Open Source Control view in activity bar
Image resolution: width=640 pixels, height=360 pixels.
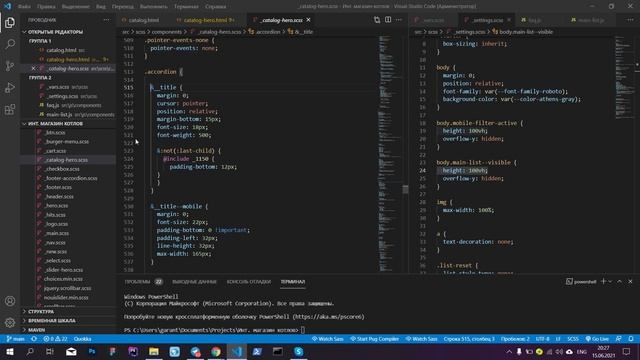tap(10, 66)
